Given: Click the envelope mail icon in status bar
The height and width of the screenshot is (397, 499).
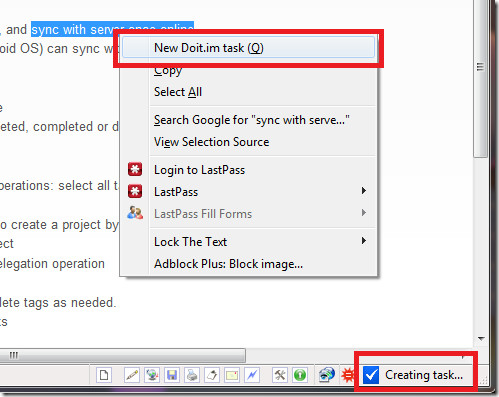Looking at the screenshot, I should (x=232, y=375).
